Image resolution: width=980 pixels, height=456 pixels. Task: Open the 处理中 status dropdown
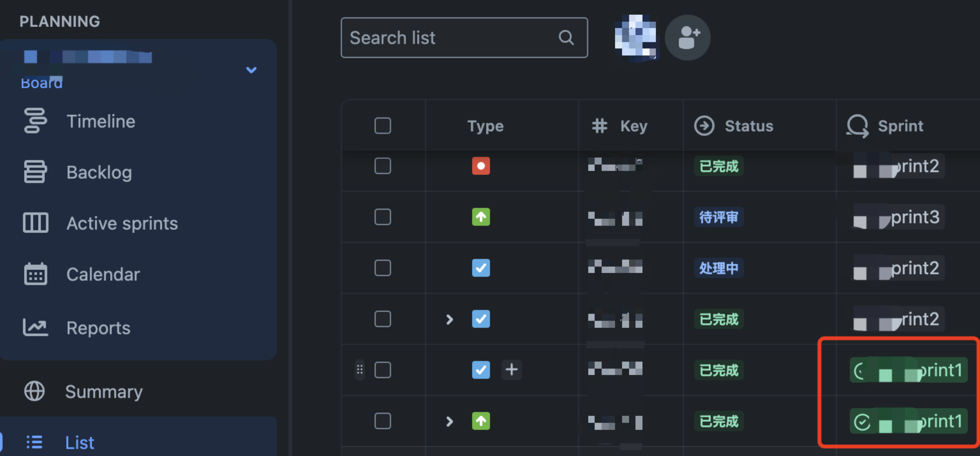[719, 268]
